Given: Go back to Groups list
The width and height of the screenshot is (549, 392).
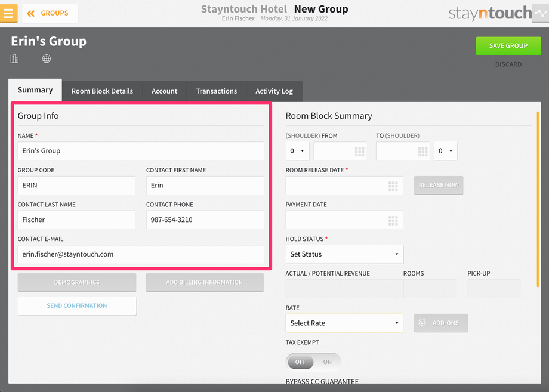Looking at the screenshot, I should (x=50, y=13).
